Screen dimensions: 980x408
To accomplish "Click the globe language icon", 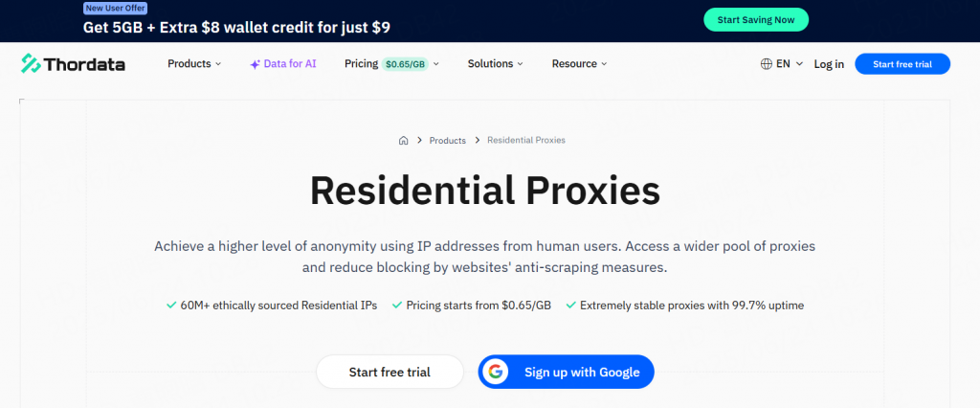I will 767,64.
